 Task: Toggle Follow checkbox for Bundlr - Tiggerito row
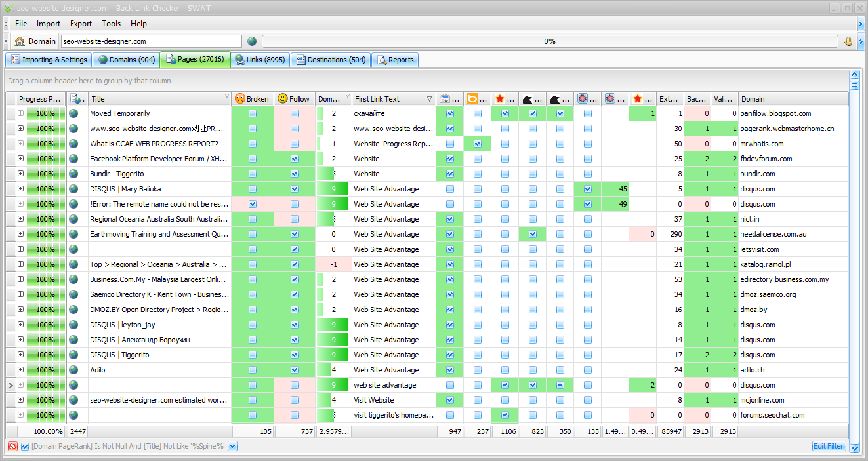pyautogui.click(x=295, y=174)
